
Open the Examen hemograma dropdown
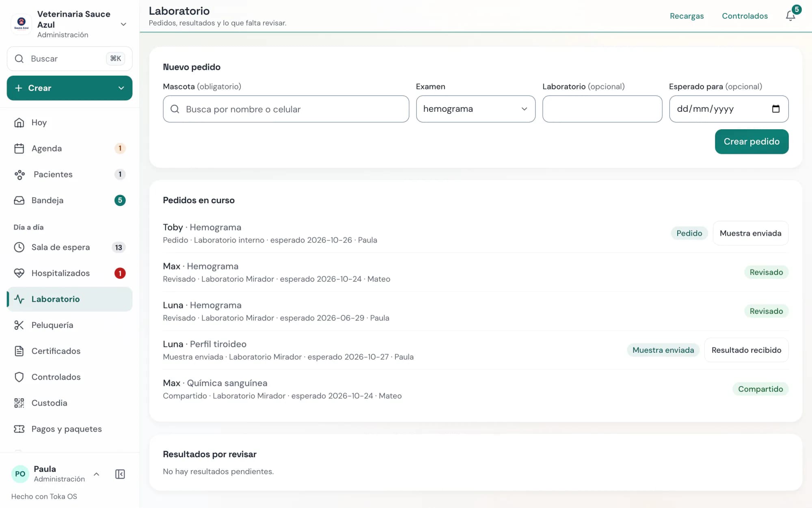pyautogui.click(x=475, y=109)
